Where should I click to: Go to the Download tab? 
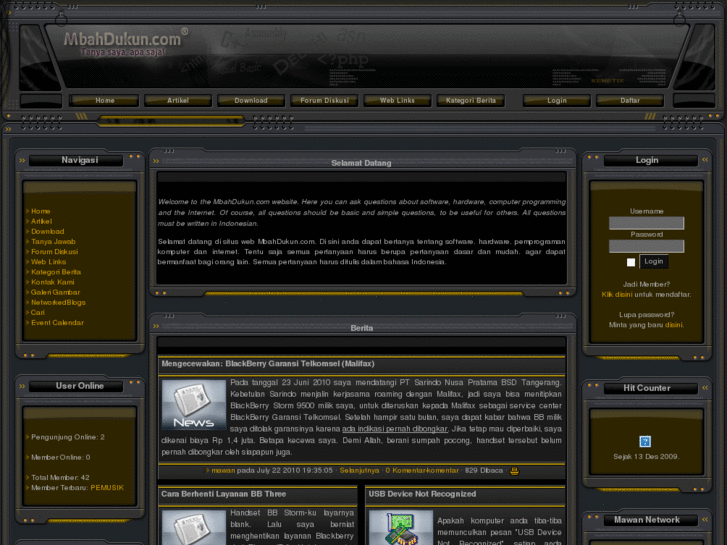point(251,101)
